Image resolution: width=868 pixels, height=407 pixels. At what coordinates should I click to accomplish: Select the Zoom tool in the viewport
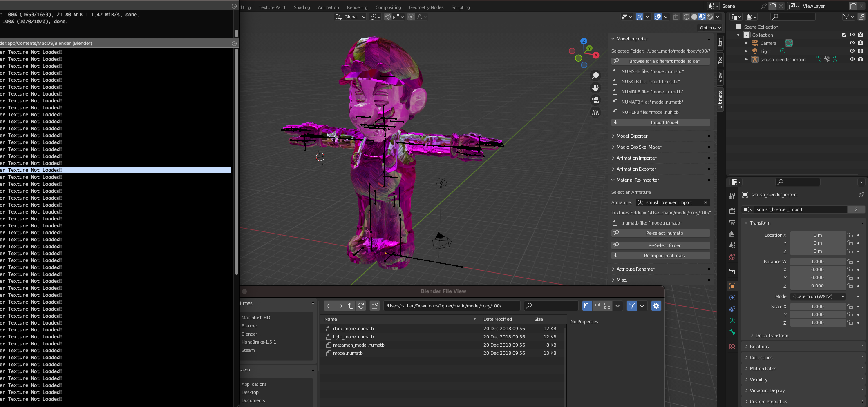point(596,76)
